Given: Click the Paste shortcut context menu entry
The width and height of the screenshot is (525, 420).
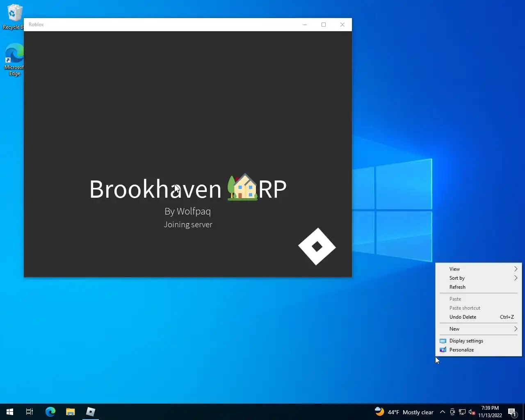Looking at the screenshot, I should click(x=479, y=308).
